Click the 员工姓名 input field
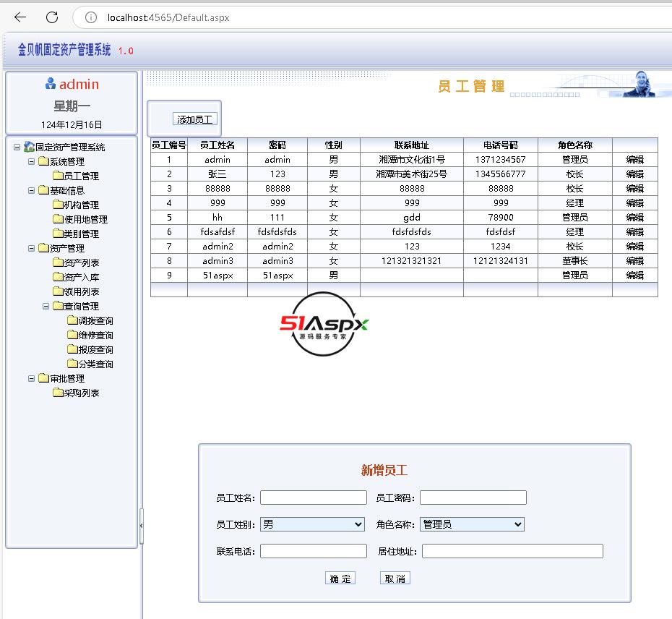672x619 pixels. [314, 498]
